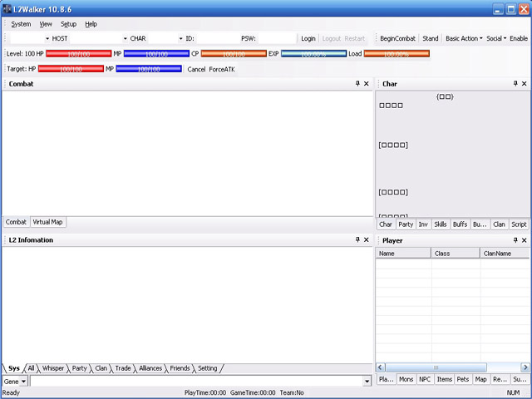Viewport: 532px width, 399px height.
Task: Click the ID input field
Action: tap(218, 39)
